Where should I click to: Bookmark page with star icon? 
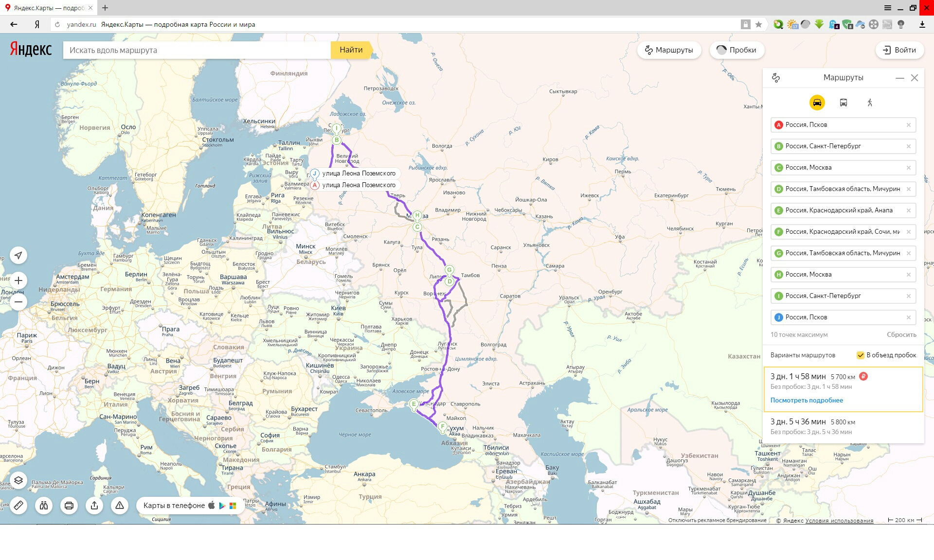pos(758,24)
